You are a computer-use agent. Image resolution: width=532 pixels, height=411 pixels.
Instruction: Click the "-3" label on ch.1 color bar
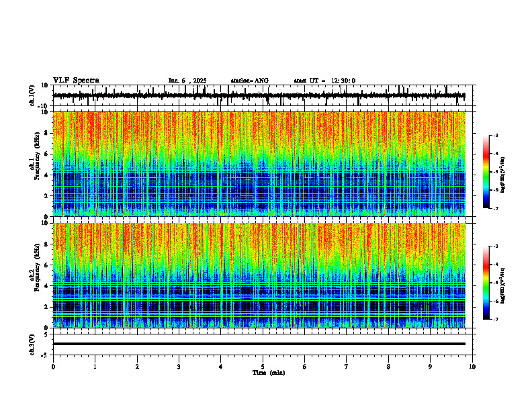click(495, 136)
